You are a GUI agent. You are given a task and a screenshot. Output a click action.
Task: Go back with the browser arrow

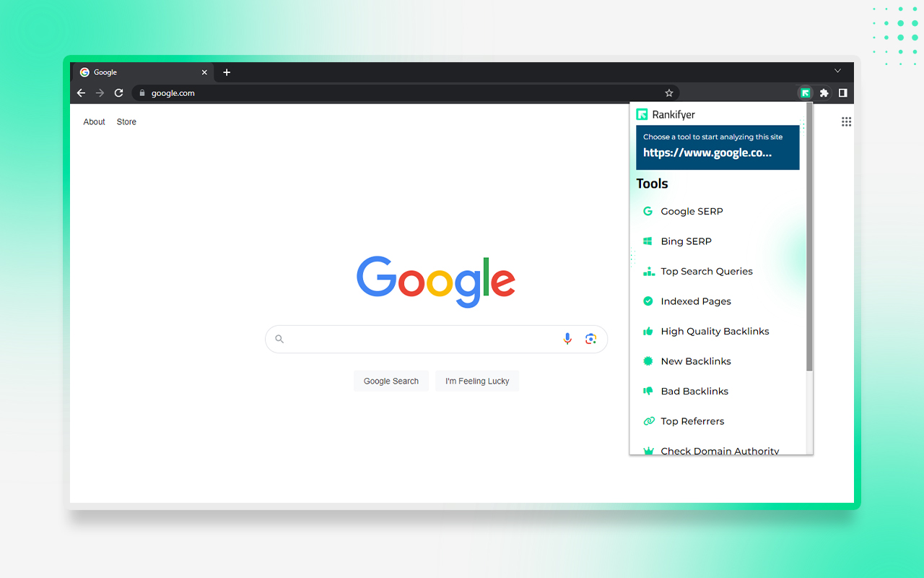click(x=81, y=93)
